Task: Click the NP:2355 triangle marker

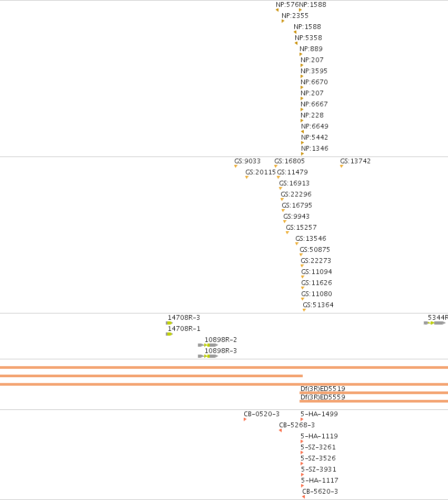Action: tap(283, 21)
